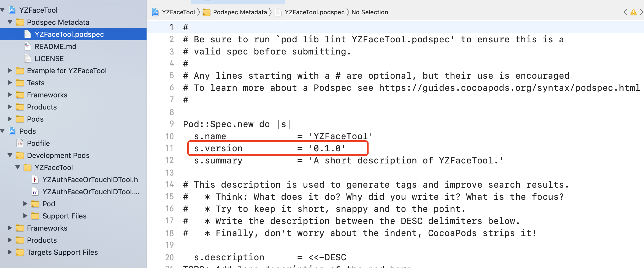Image resolution: width=644 pixels, height=268 pixels.
Task: Collapse the Podspec Metadata folder
Action: pyautogui.click(x=10, y=22)
